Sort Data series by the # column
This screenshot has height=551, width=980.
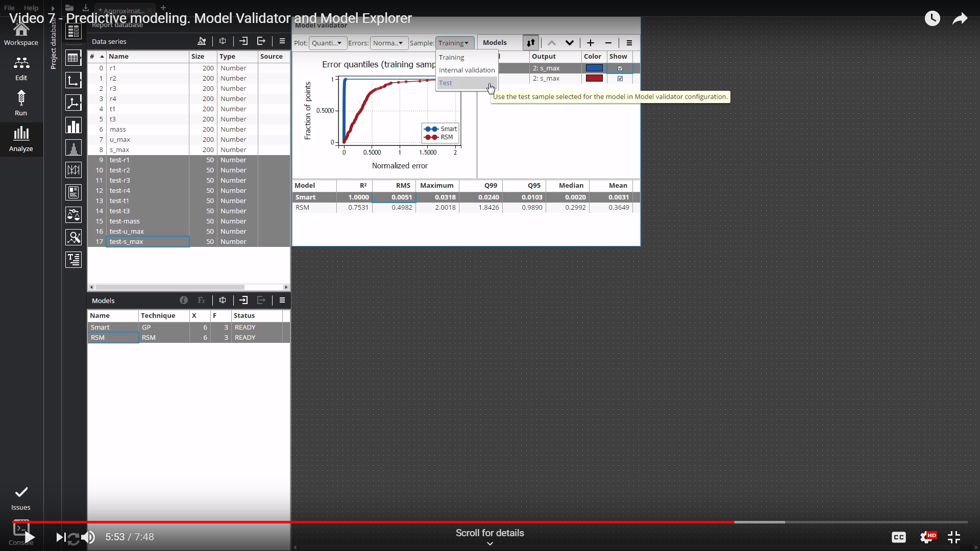click(96, 56)
